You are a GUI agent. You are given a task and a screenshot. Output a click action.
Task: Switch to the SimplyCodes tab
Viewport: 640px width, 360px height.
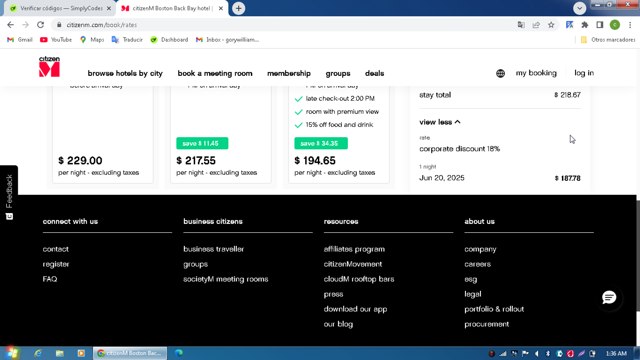60,8
